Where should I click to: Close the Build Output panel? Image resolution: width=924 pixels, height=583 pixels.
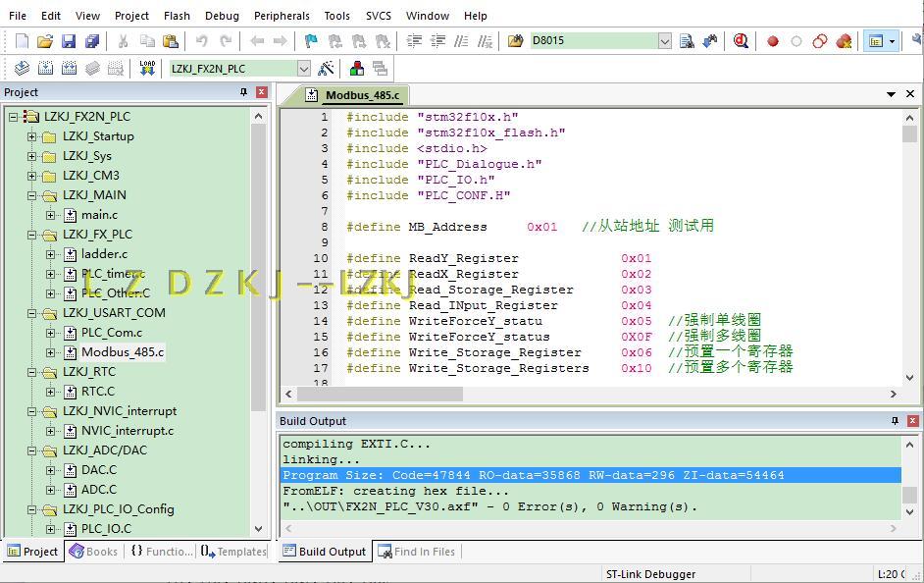[913, 420]
